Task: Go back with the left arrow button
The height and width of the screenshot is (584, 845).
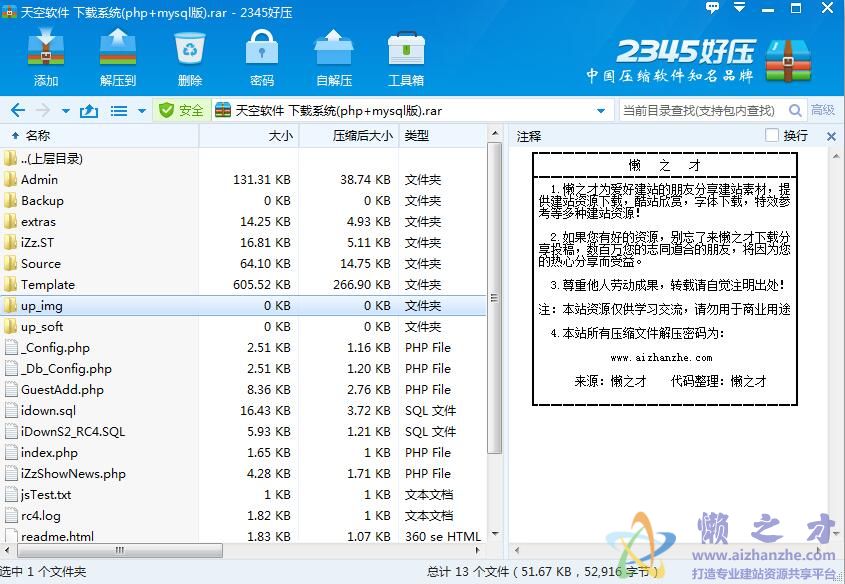Action: pyautogui.click(x=18, y=110)
